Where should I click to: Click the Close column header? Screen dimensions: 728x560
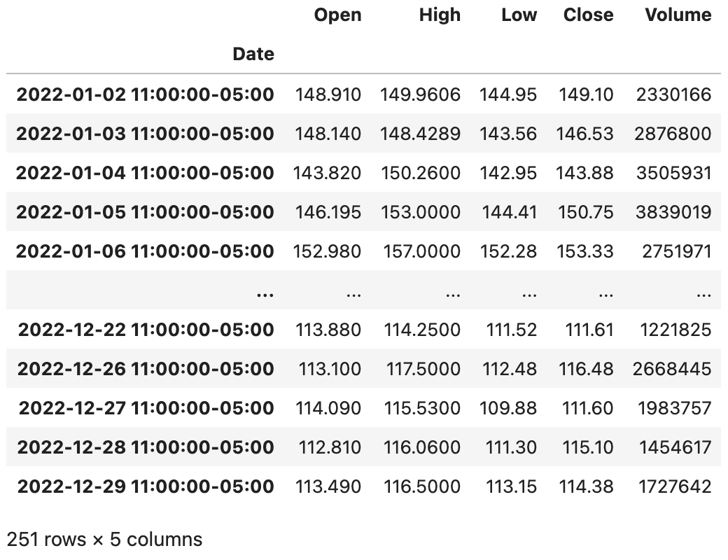[588, 15]
